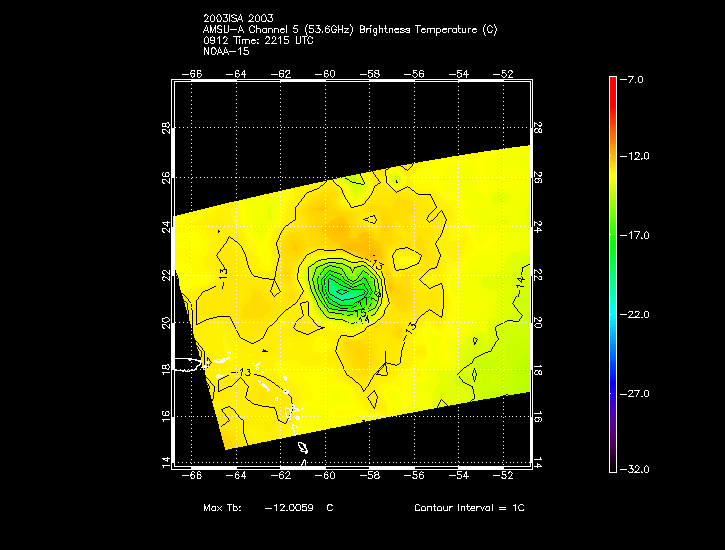The image size is (725, 550).
Task: Click the color bar temperature scale
Action: 612,273
